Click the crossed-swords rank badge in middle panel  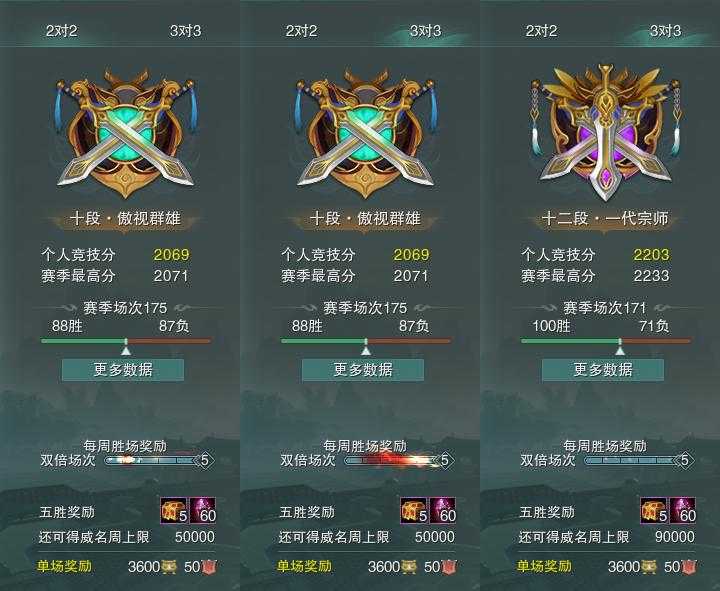click(366, 133)
